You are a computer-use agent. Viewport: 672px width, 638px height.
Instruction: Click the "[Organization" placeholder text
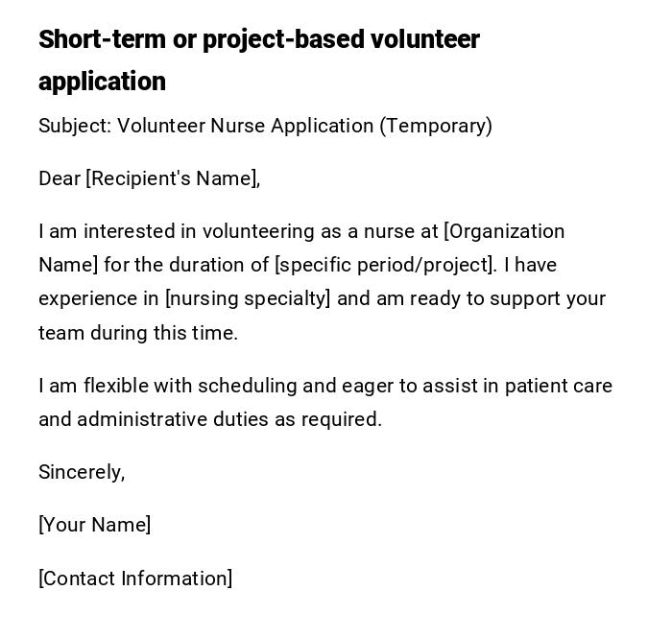[504, 231]
